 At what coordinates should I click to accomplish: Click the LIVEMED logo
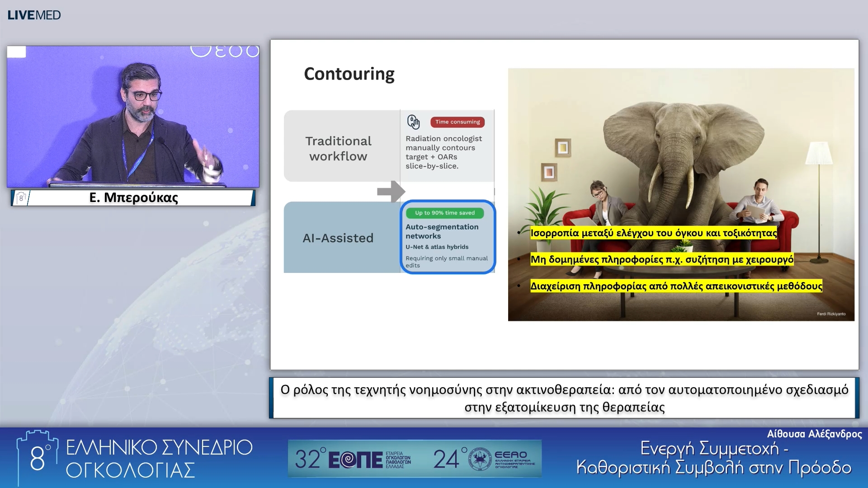(x=34, y=15)
